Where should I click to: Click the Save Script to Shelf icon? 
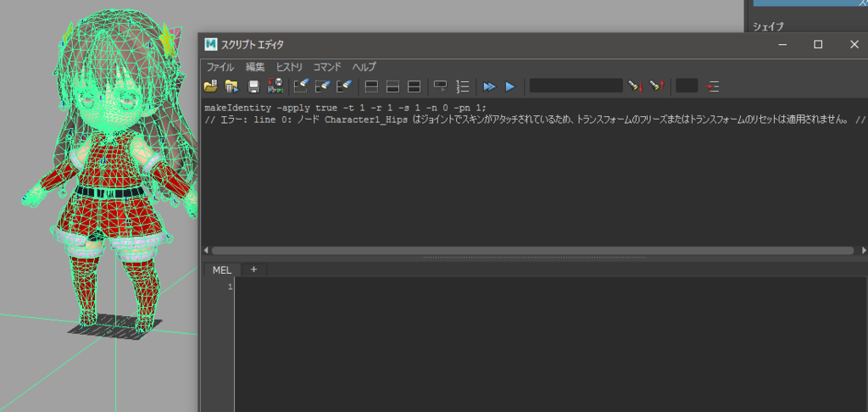tap(275, 86)
